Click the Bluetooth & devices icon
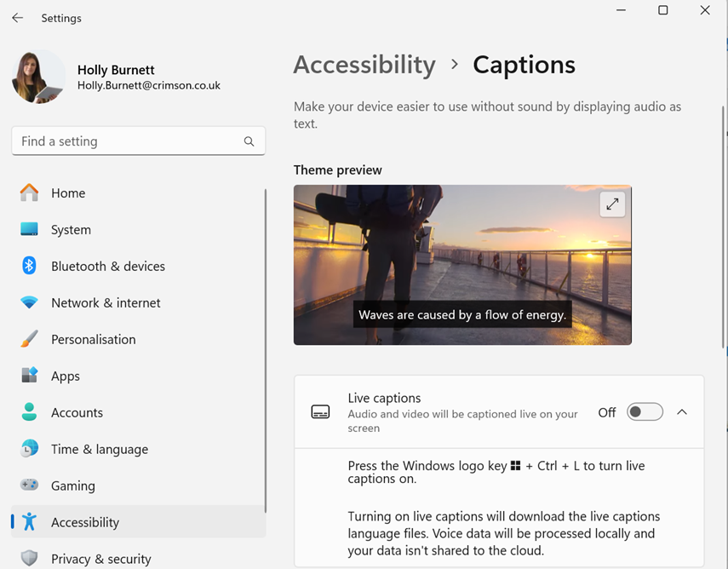 [x=29, y=266]
